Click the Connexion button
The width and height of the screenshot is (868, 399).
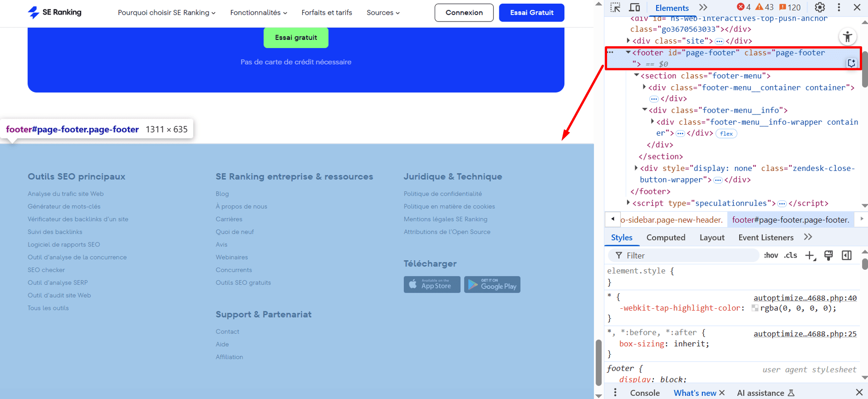point(464,13)
